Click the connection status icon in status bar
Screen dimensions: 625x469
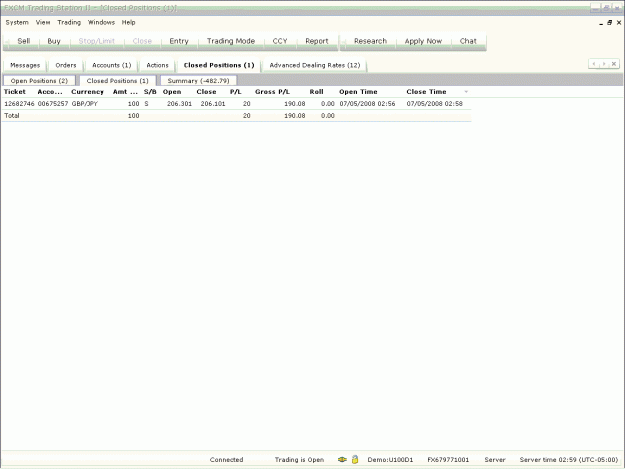342,459
